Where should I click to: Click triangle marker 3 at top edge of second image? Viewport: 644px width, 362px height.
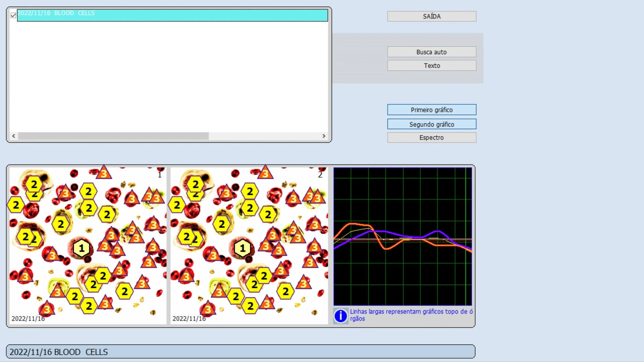pos(265,173)
